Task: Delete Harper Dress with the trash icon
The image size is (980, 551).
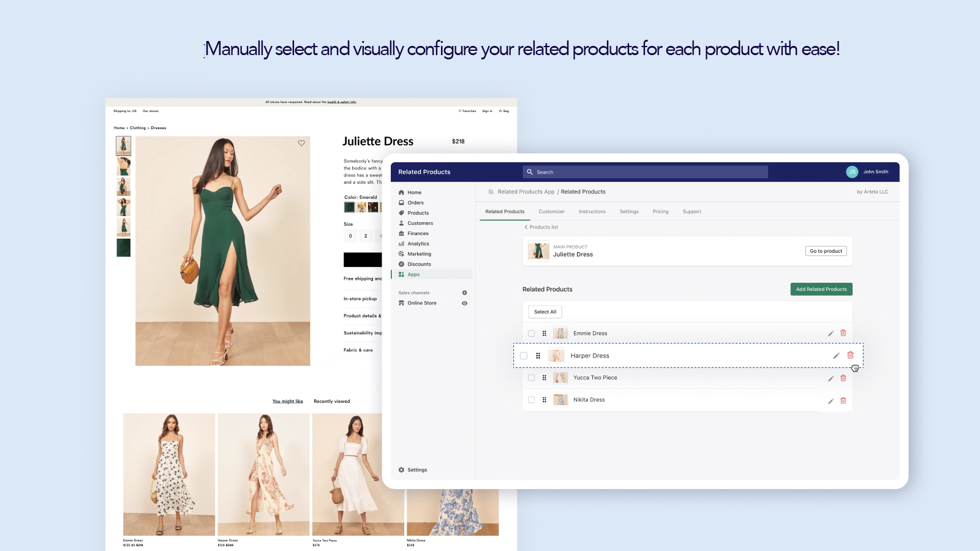Action: click(850, 356)
